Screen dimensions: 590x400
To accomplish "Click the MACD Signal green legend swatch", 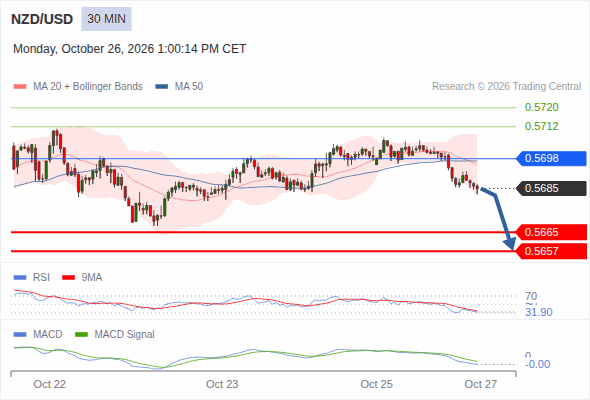I will [81, 335].
